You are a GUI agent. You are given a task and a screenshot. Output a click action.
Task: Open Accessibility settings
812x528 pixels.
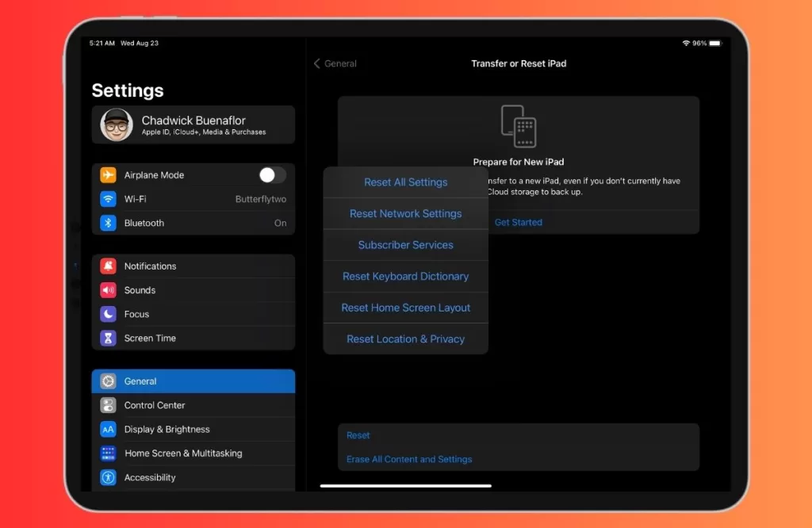coord(193,477)
